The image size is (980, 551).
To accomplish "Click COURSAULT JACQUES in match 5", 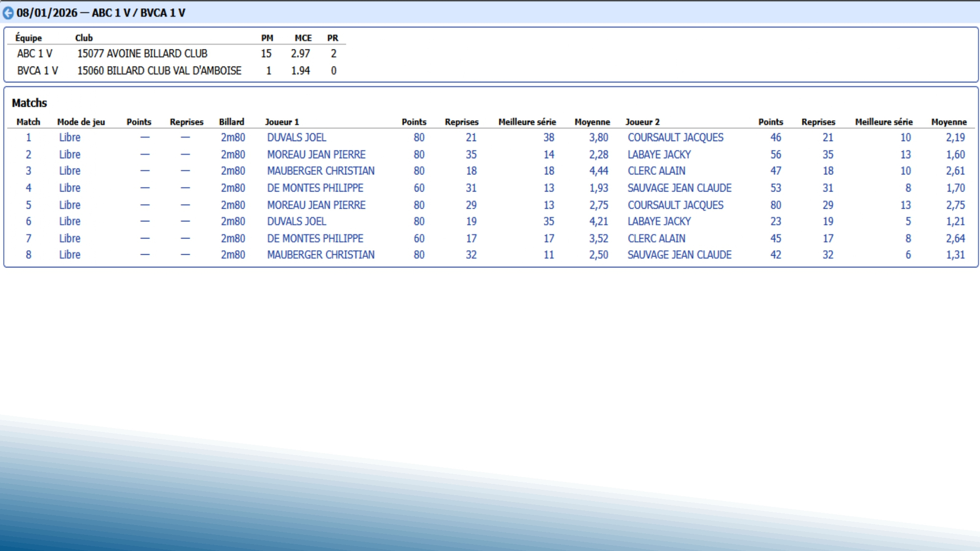I will pos(675,205).
